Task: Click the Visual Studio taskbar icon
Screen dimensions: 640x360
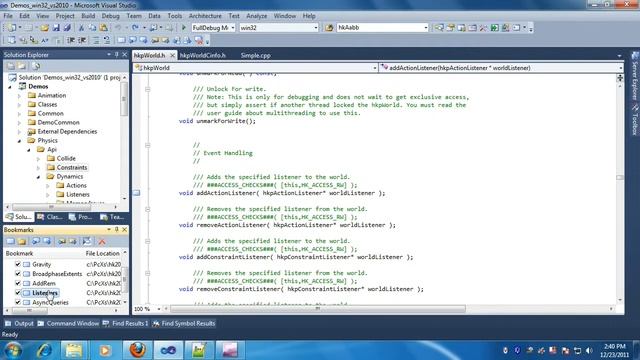Action: [x=168, y=350]
